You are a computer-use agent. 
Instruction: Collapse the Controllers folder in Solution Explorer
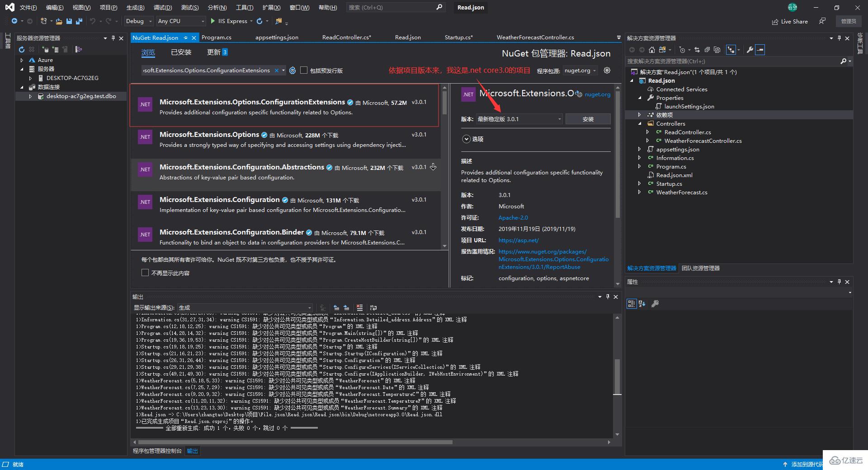pyautogui.click(x=640, y=124)
